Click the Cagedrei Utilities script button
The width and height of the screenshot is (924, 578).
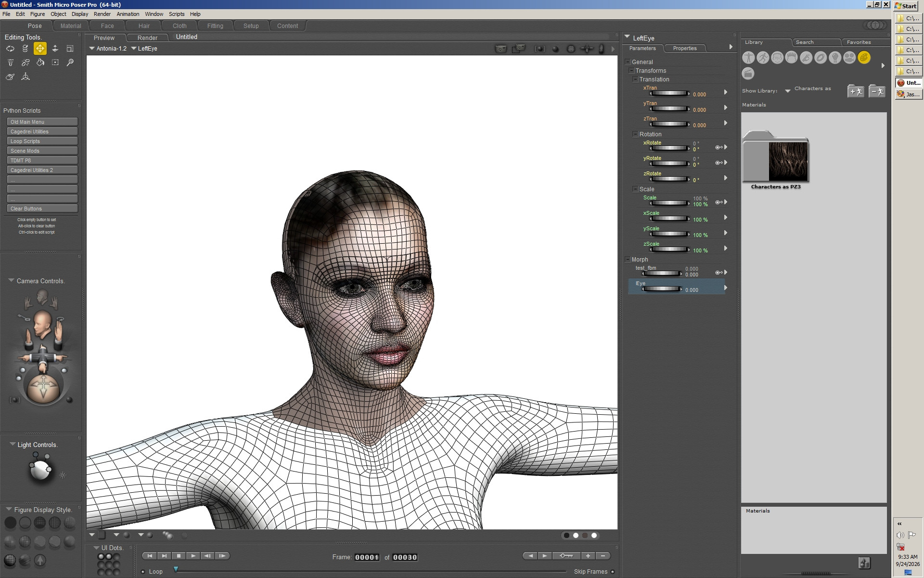click(42, 131)
